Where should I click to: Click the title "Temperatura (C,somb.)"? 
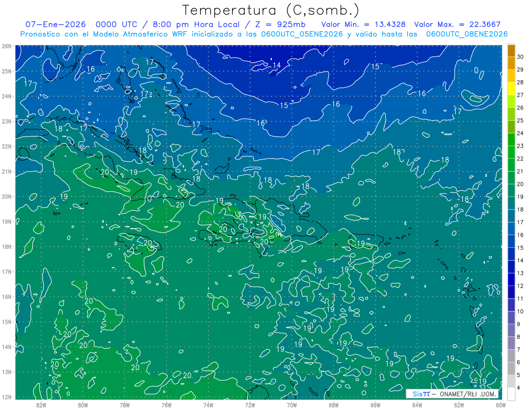point(270,10)
